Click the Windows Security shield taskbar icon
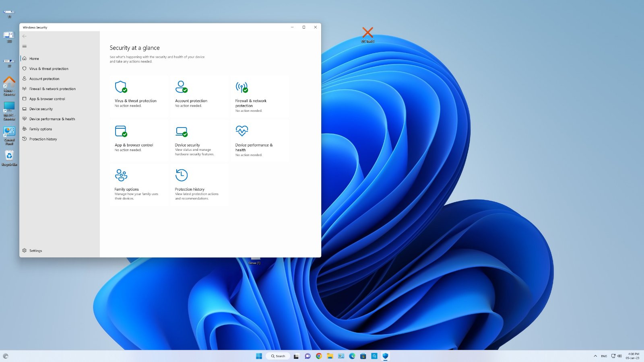Screen dimensions: 644x362 coord(385,356)
